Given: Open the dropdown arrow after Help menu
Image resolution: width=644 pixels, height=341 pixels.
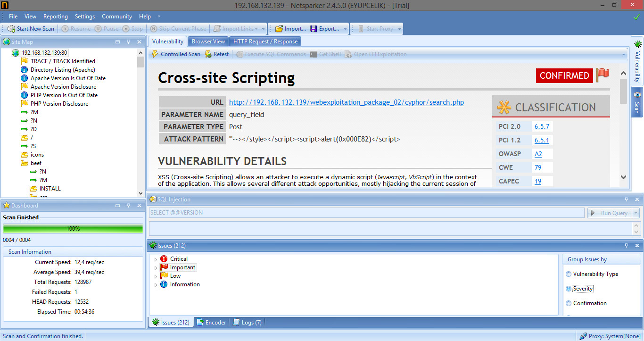Looking at the screenshot, I should [x=159, y=17].
